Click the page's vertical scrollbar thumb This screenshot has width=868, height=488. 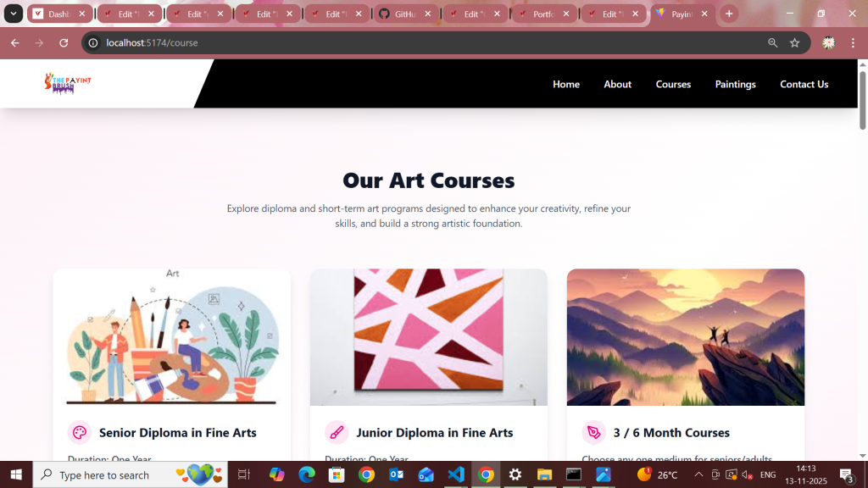862,100
